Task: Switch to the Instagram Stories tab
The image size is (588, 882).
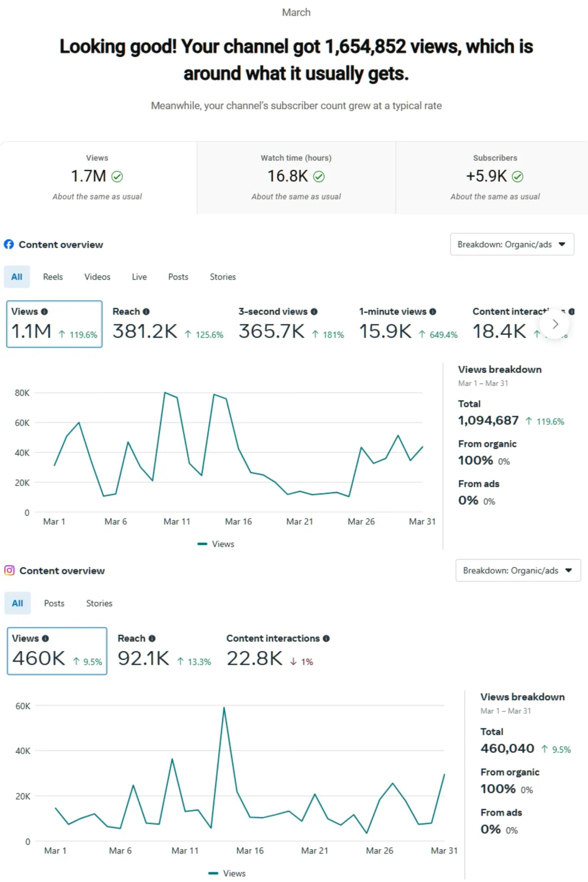Action: click(x=99, y=603)
